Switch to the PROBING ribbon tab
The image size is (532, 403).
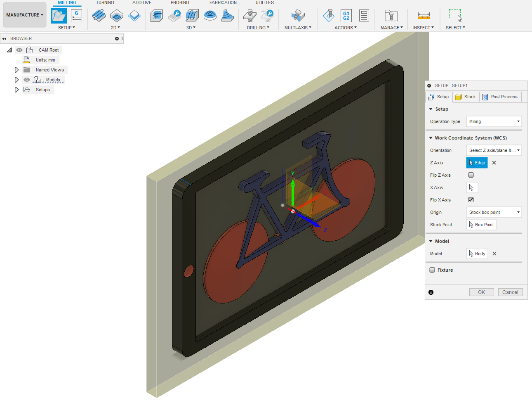[x=180, y=2]
